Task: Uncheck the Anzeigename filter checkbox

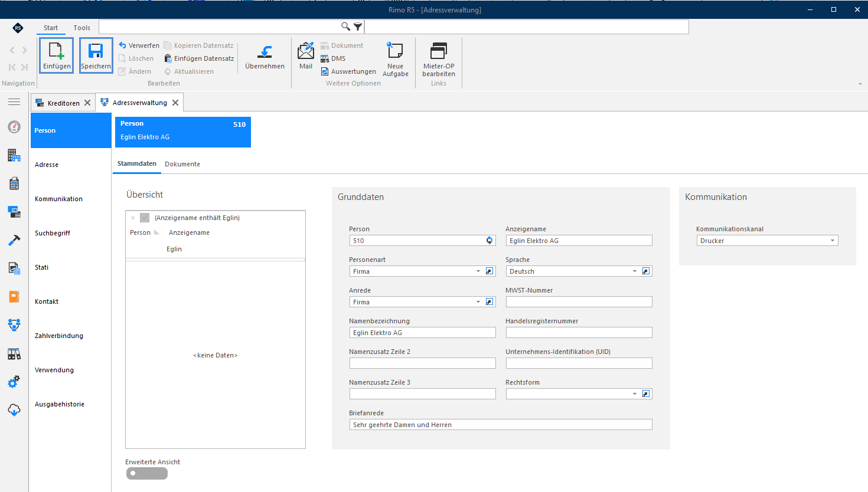Action: point(145,218)
